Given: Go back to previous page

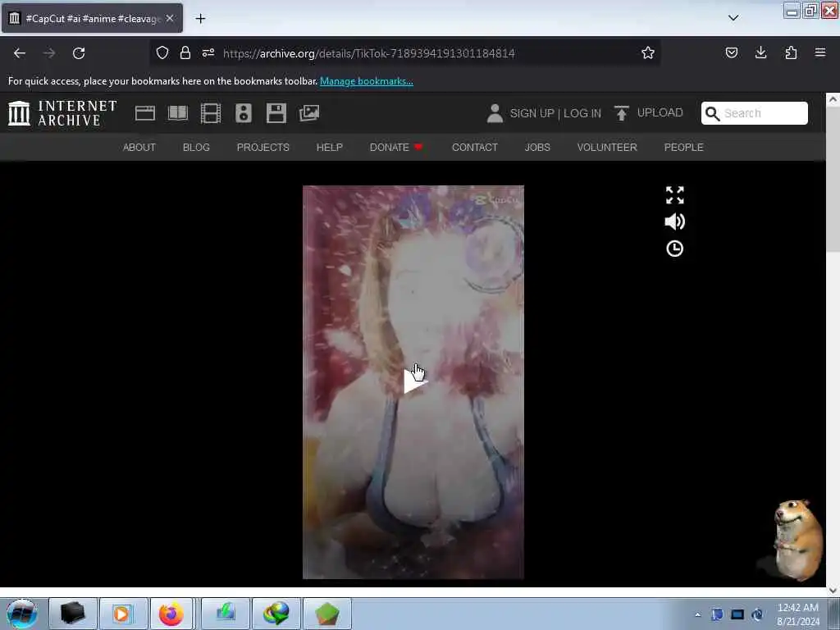Looking at the screenshot, I should point(20,53).
